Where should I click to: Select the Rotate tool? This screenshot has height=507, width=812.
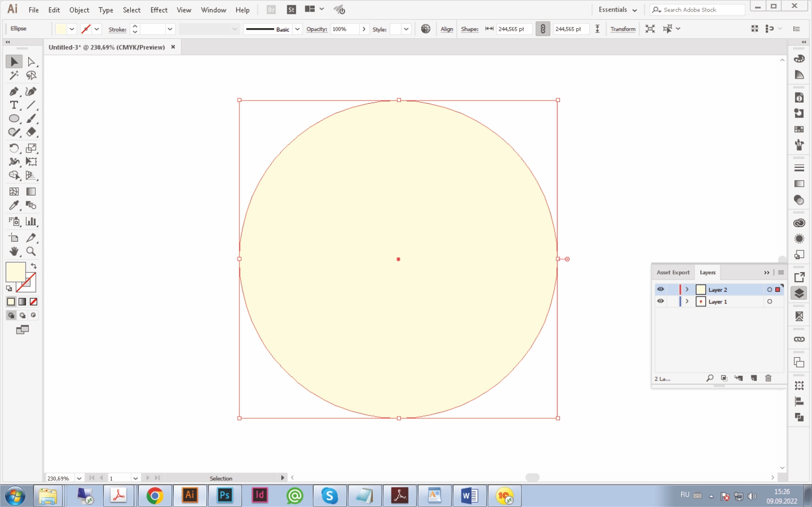(14, 148)
